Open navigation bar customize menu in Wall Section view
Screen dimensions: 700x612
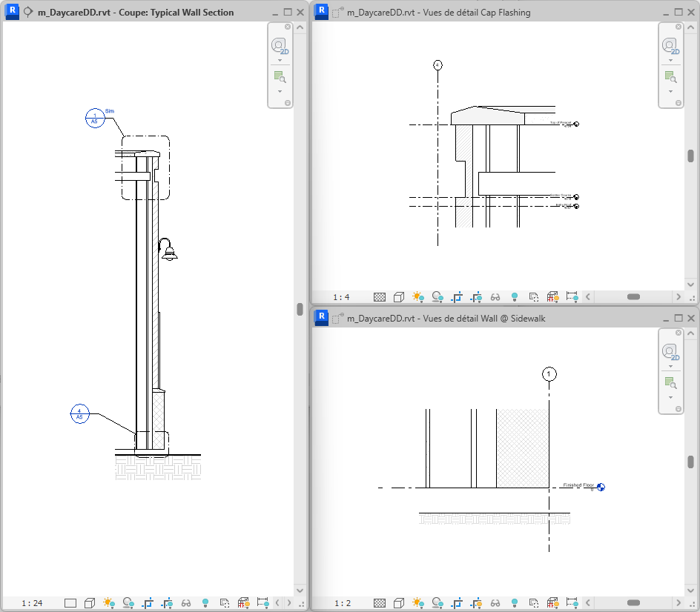coord(288,103)
